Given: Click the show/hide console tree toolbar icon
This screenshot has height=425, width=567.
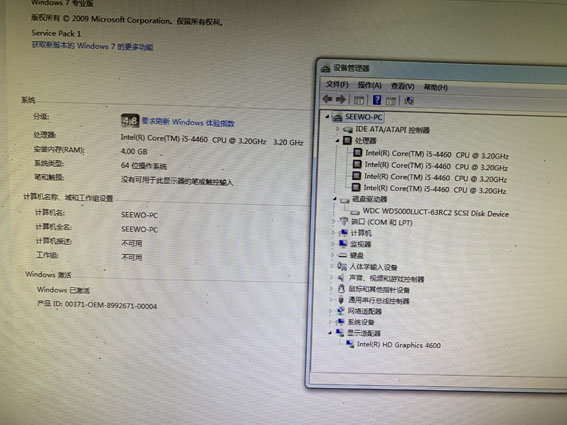Looking at the screenshot, I should coord(359,100).
